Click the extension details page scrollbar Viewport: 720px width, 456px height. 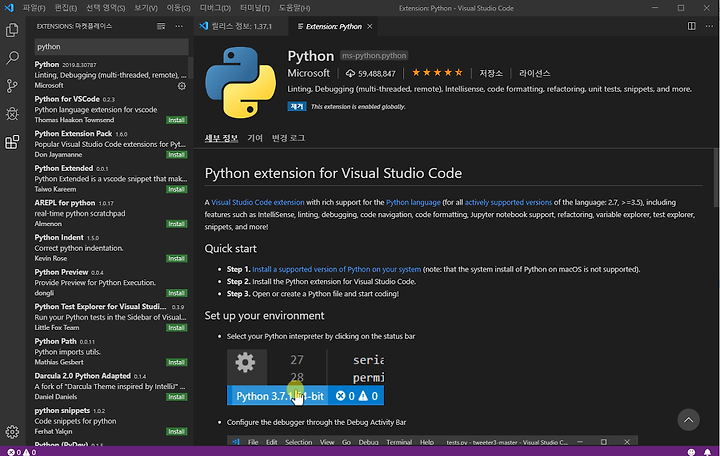point(716,178)
